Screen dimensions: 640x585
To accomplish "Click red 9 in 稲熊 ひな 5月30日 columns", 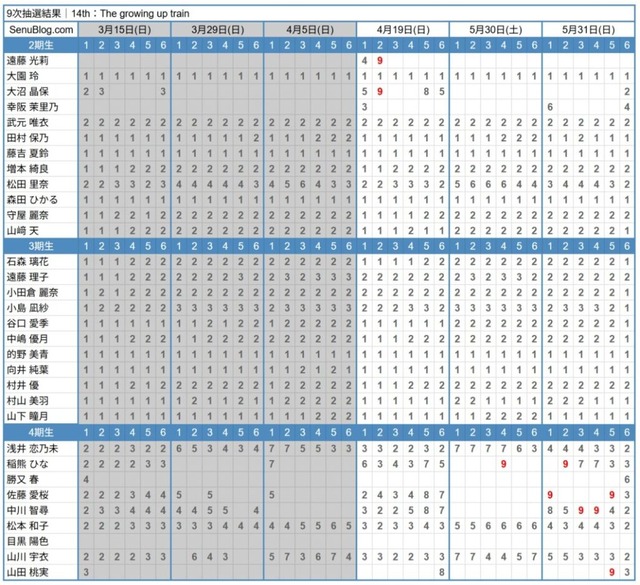I will pyautogui.click(x=503, y=464).
